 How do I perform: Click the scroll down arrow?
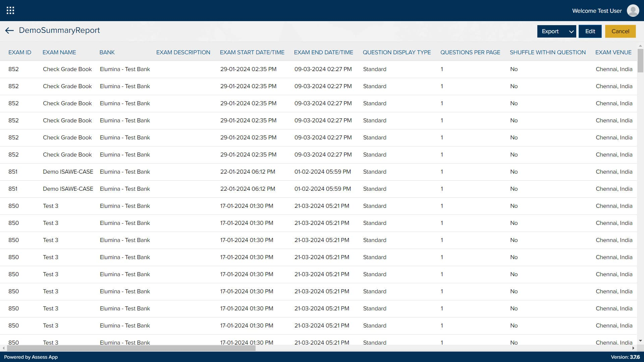(640, 341)
